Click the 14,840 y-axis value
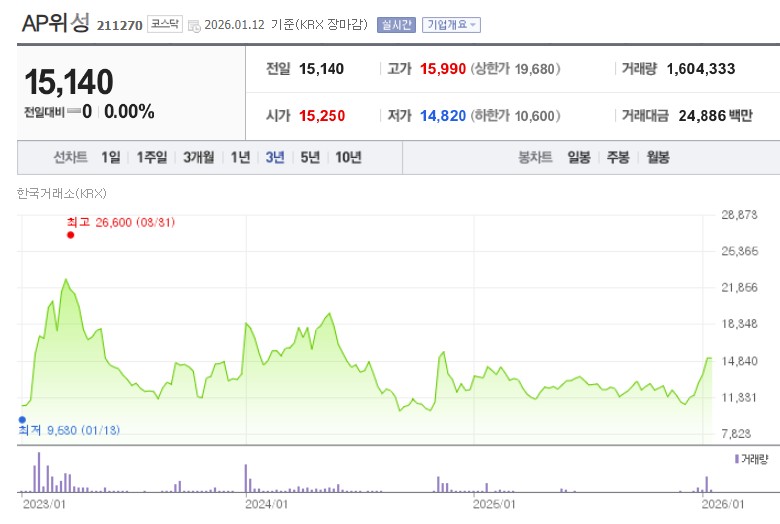The height and width of the screenshot is (524, 780). coord(739,361)
